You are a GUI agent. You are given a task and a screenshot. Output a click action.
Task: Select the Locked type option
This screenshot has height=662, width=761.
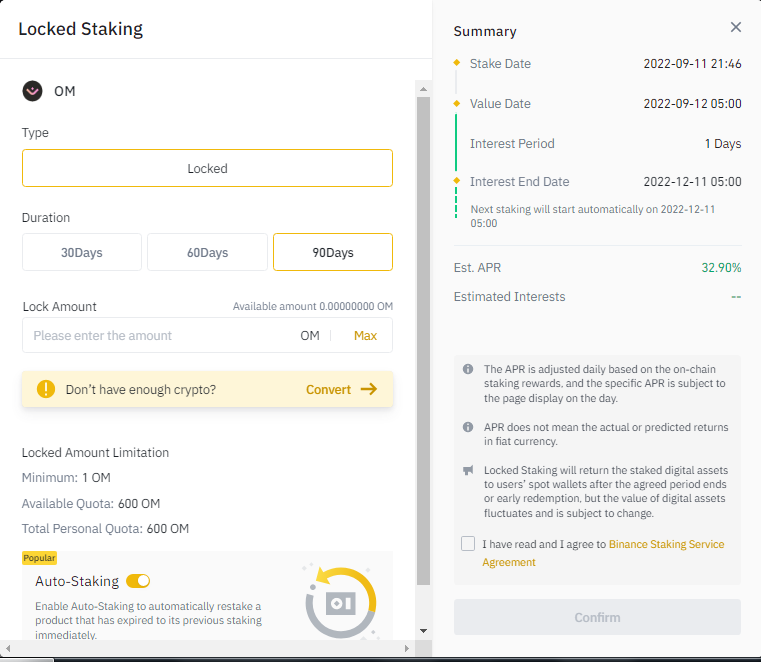click(207, 168)
